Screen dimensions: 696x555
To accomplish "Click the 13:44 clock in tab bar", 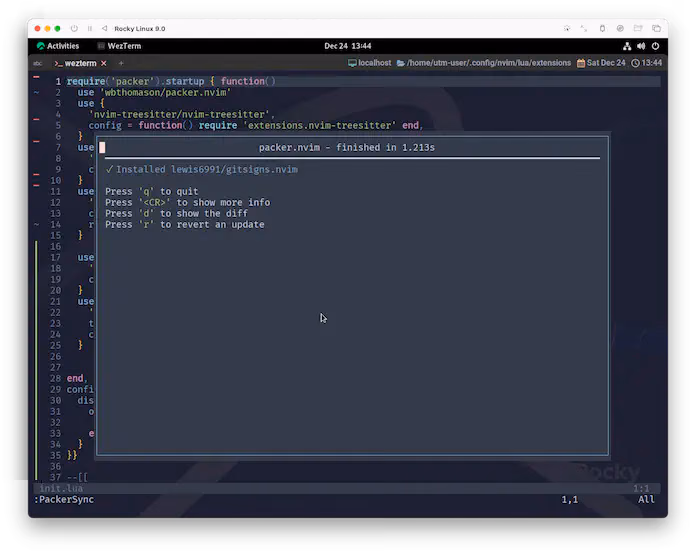I will (x=646, y=63).
